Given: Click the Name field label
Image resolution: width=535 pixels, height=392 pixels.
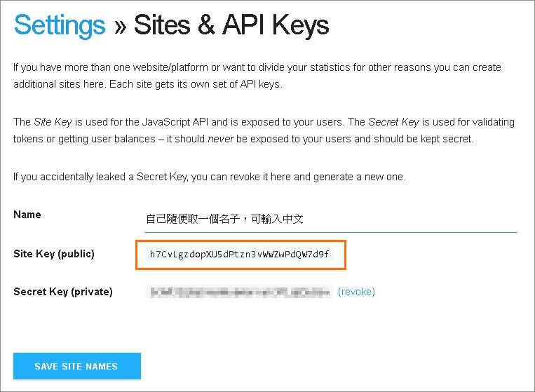Looking at the screenshot, I should tap(27, 215).
